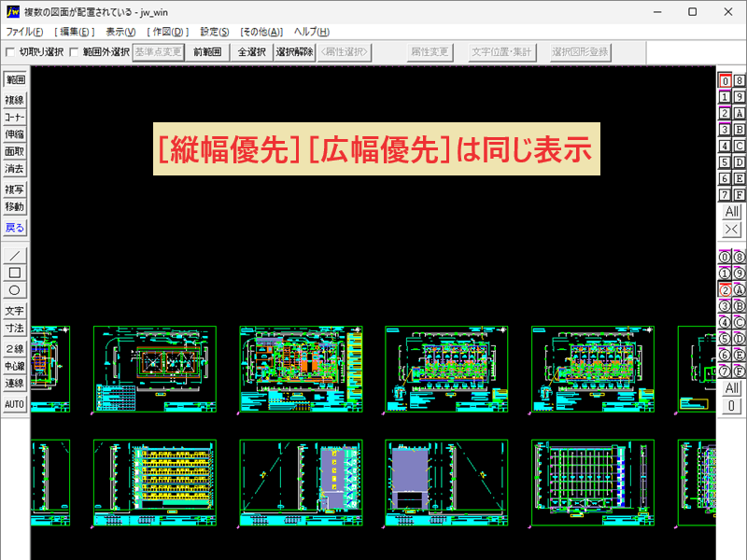Toggle the 範囲外選択 checkbox
This screenshot has height=560, width=747.
click(74, 52)
